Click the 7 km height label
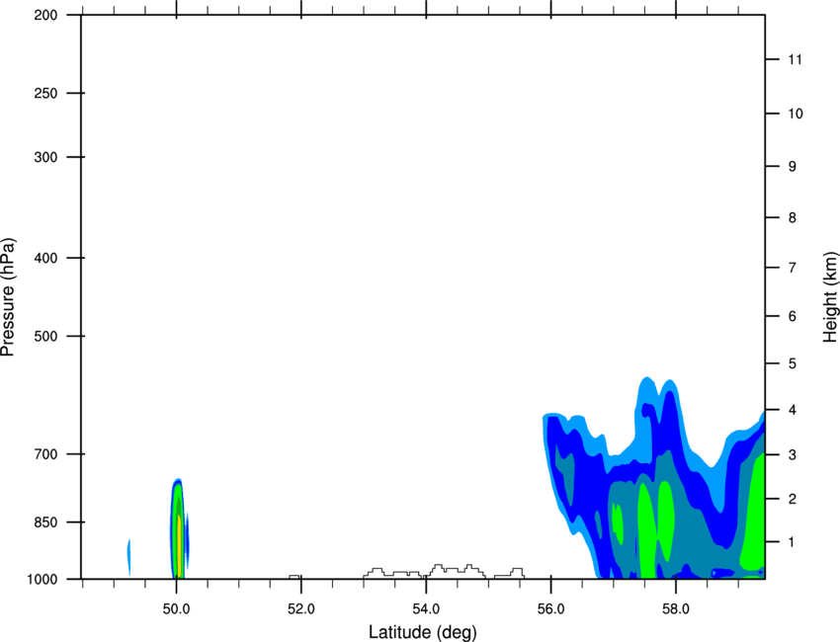840x642 pixels. (x=793, y=268)
